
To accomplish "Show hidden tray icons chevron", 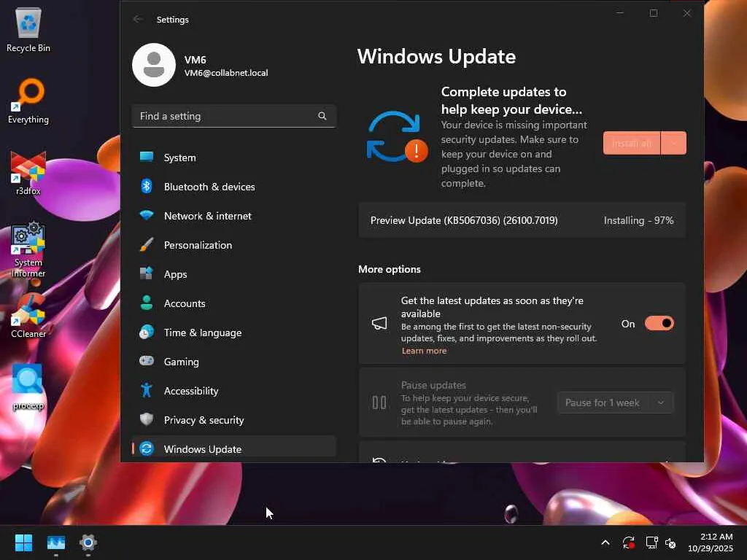I will point(605,542).
